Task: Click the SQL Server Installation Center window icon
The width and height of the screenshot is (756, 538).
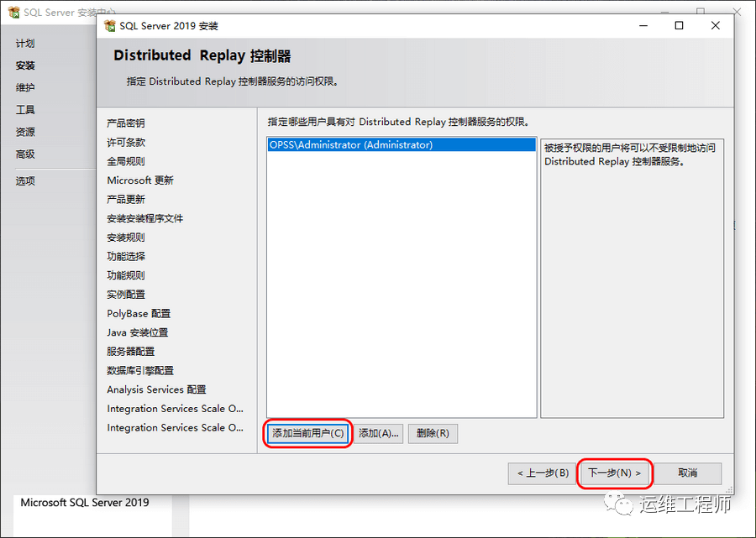Action: coord(14,12)
